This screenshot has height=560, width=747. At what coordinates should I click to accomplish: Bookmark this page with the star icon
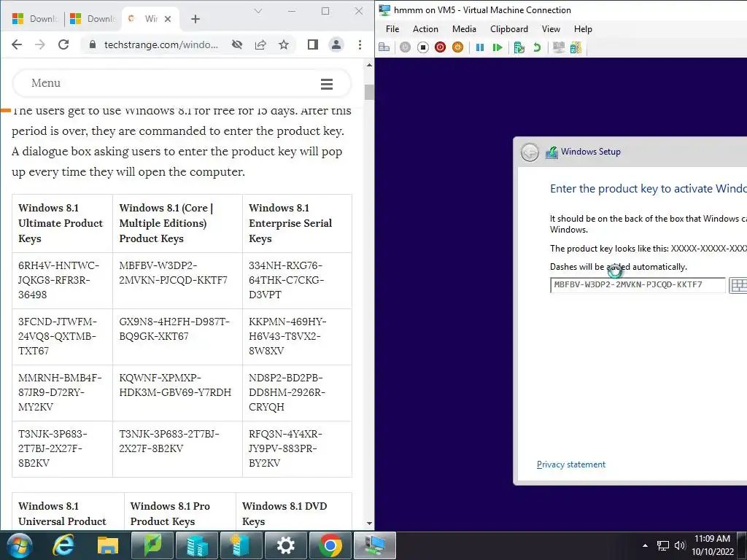[284, 44]
